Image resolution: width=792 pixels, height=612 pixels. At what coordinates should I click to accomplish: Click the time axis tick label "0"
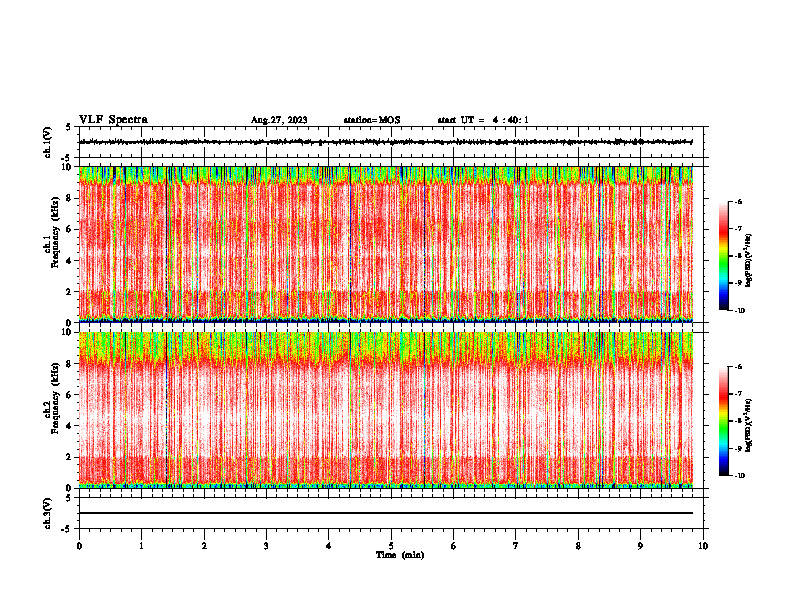coord(79,546)
